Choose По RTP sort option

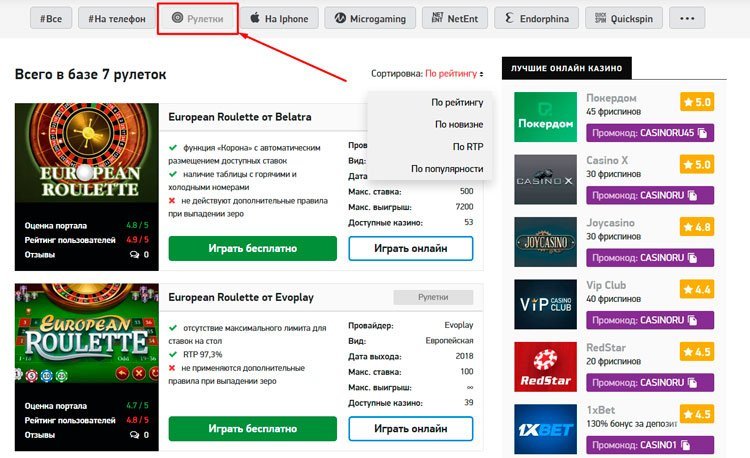click(468, 147)
